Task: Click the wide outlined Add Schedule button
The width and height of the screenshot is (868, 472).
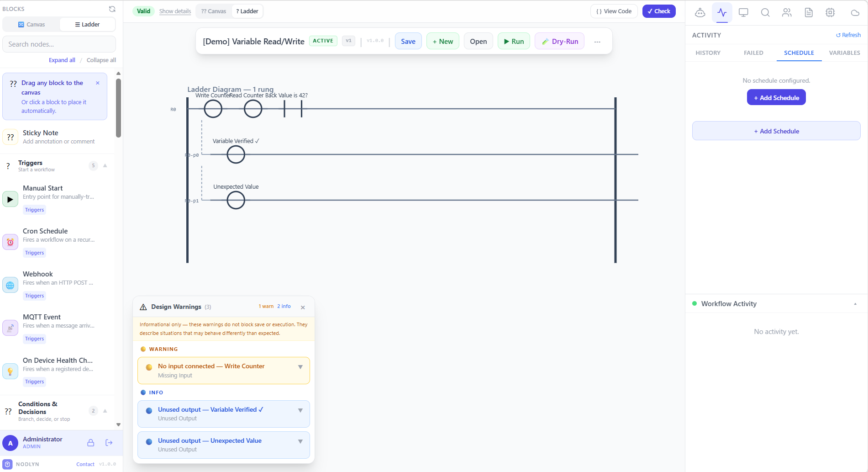Action: 776,131
